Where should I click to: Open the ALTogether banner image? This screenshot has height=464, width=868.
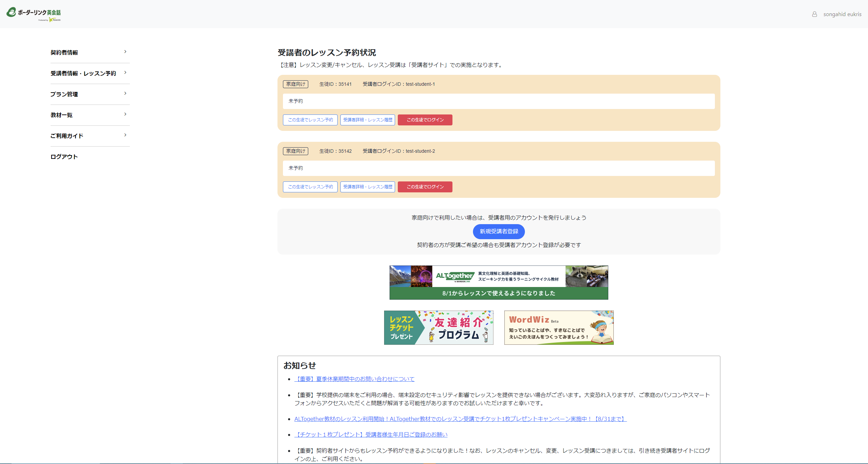click(499, 283)
